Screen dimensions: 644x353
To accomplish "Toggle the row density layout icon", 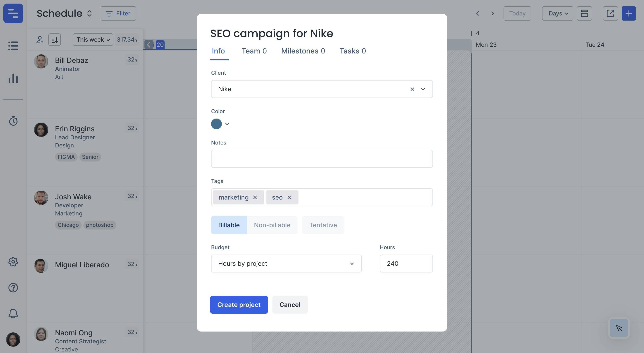I will click(x=584, y=13).
